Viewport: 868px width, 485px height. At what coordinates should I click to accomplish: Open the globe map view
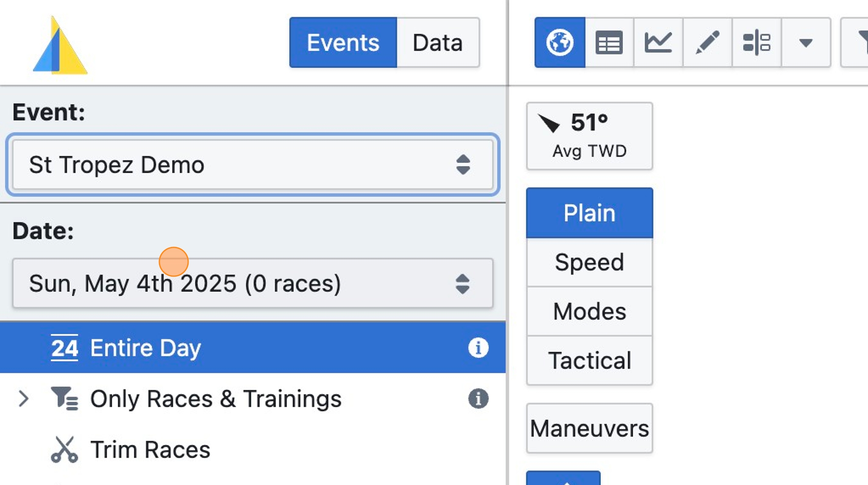[x=560, y=42]
